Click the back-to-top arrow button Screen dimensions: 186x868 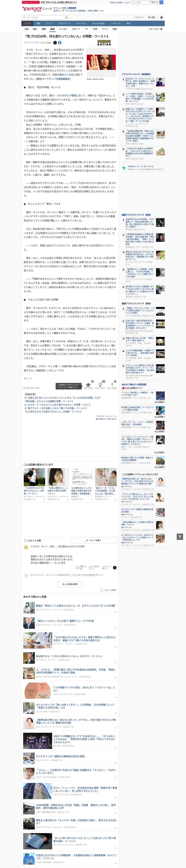(x=180, y=537)
